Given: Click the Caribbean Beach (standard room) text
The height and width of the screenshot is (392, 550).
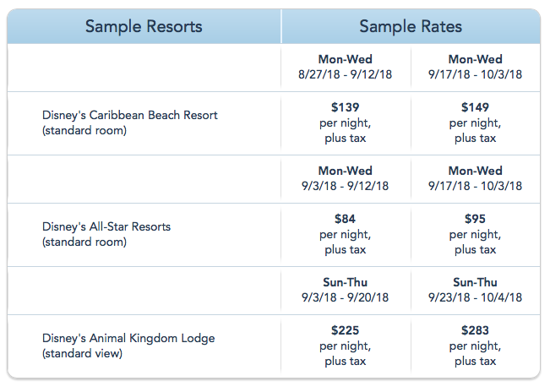Looking at the screenshot, I should (x=84, y=130).
